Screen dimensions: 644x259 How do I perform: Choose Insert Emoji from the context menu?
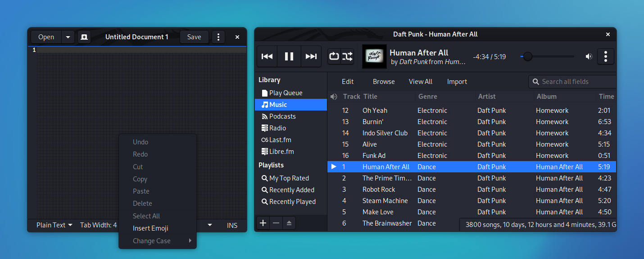tap(158, 228)
